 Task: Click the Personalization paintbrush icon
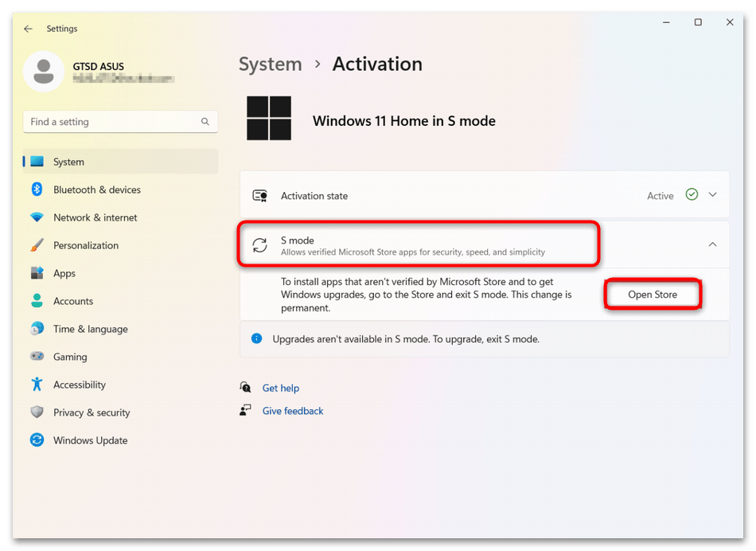37,245
